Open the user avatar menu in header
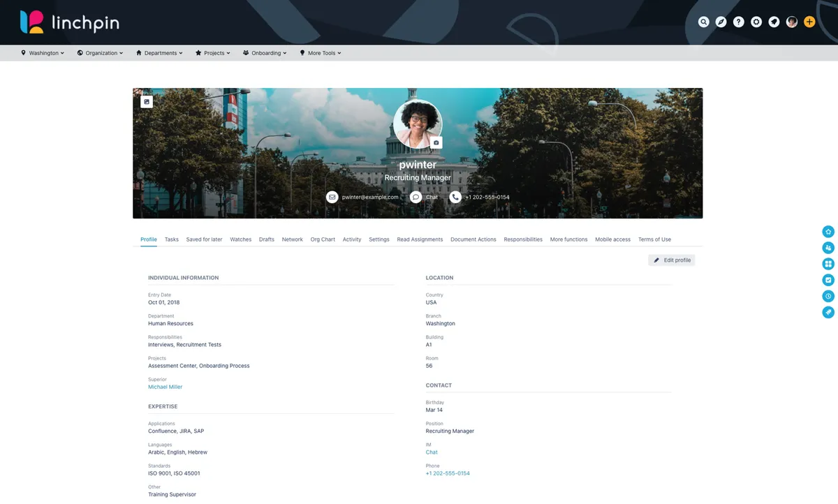 [x=792, y=22]
